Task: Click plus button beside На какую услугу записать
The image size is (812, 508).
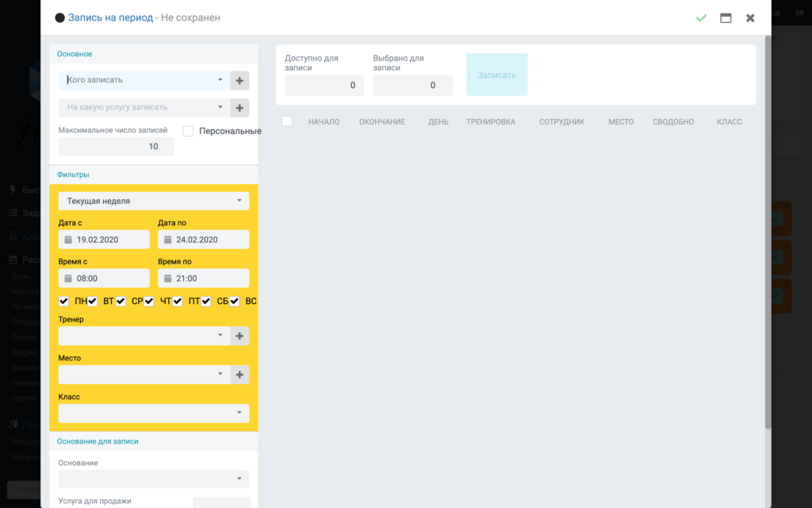Action: (x=239, y=108)
